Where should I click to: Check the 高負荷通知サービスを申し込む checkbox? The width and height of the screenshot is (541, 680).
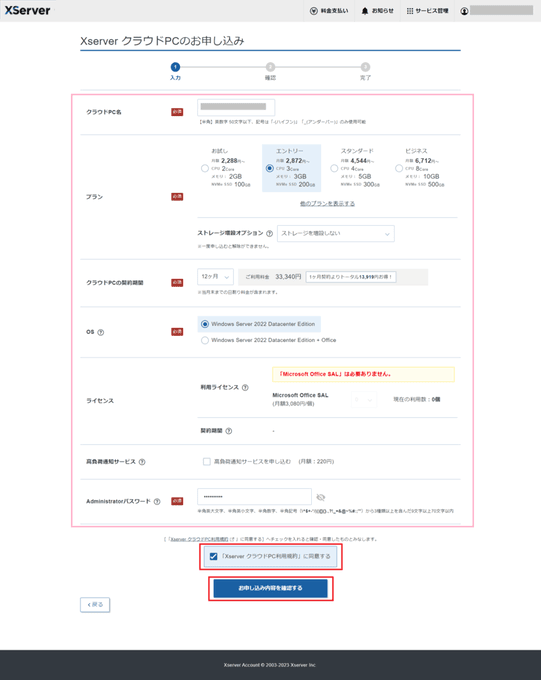tap(207, 461)
